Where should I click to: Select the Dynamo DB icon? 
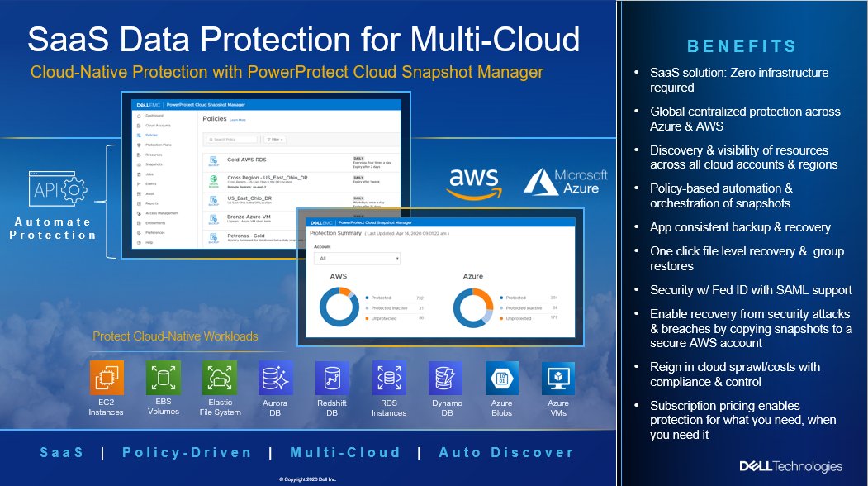446,379
